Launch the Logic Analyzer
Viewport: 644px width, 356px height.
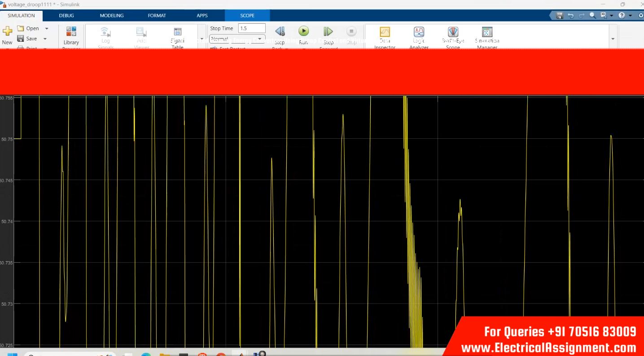[419, 32]
